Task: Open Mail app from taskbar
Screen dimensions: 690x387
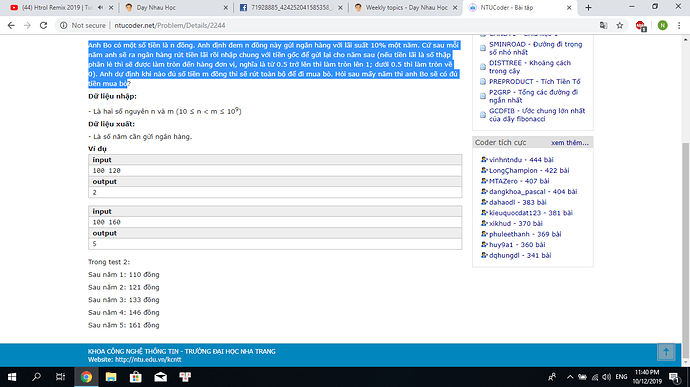Action: (160, 377)
